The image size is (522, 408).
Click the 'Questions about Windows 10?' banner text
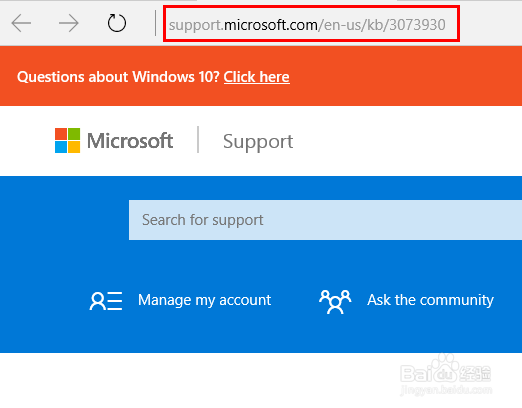[118, 77]
